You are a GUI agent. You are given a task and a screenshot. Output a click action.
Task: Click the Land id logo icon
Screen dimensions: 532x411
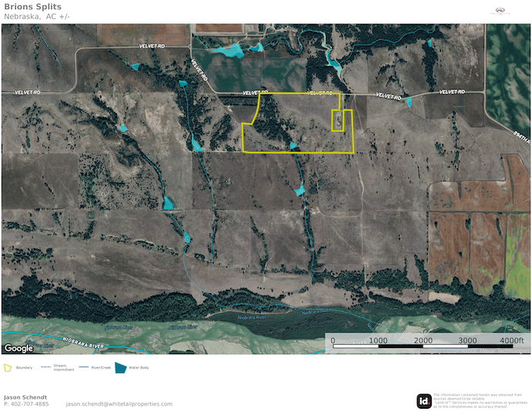click(424, 400)
